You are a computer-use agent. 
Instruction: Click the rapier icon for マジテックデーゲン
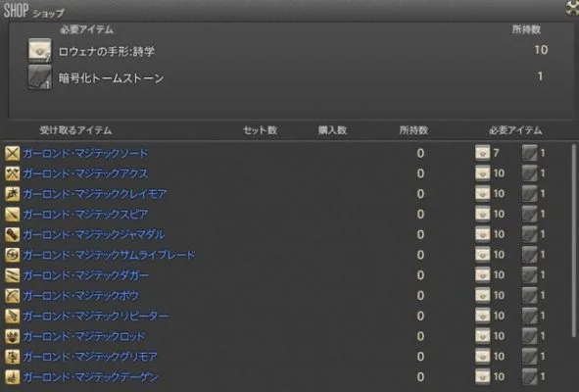click(x=12, y=376)
